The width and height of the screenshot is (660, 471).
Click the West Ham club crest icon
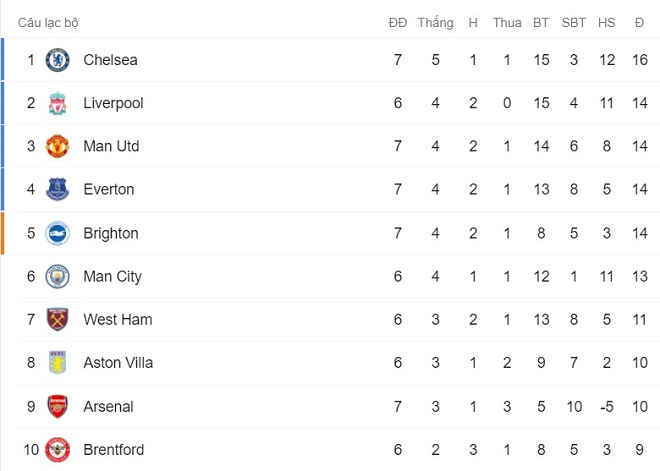(x=57, y=320)
